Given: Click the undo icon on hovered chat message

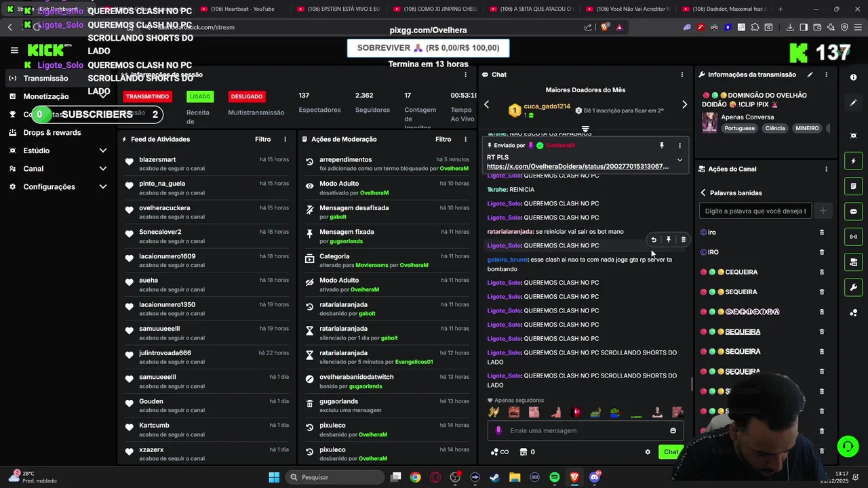Looking at the screenshot, I should click(x=653, y=239).
